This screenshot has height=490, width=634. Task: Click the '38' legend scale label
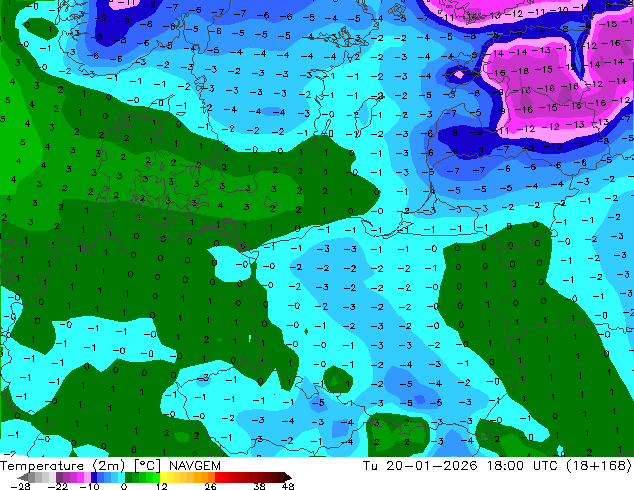[x=259, y=486]
